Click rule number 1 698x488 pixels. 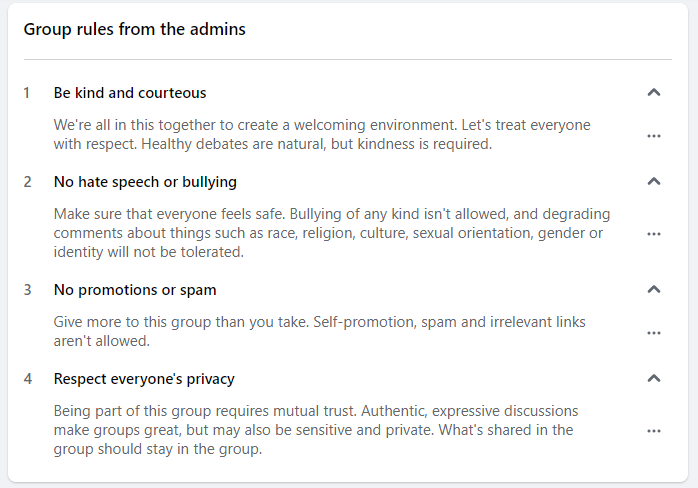coord(28,93)
